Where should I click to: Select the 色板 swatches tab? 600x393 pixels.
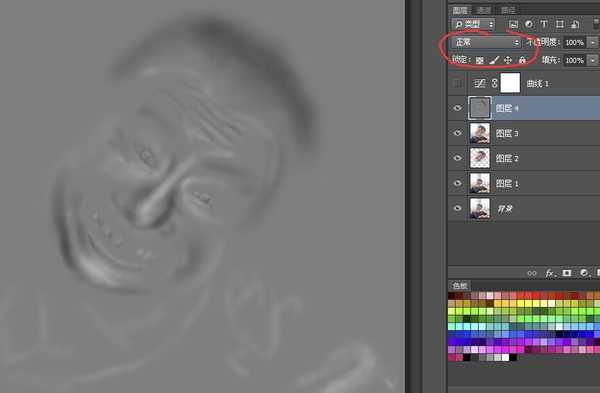click(460, 286)
